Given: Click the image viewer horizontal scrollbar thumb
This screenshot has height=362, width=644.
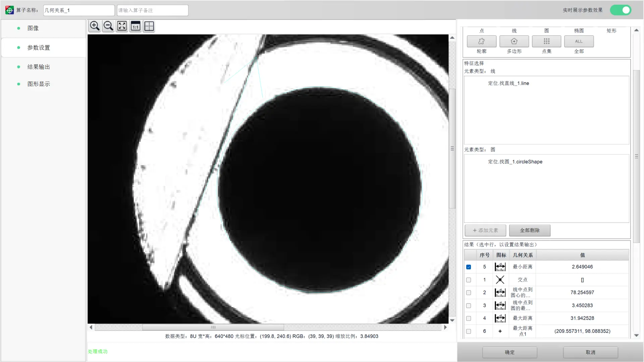Looking at the screenshot, I should (x=213, y=327).
